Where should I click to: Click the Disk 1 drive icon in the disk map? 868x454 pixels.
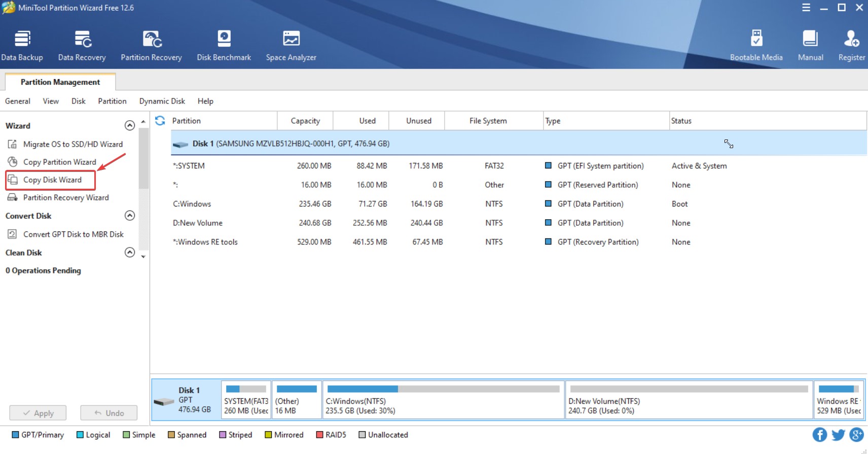coord(164,402)
